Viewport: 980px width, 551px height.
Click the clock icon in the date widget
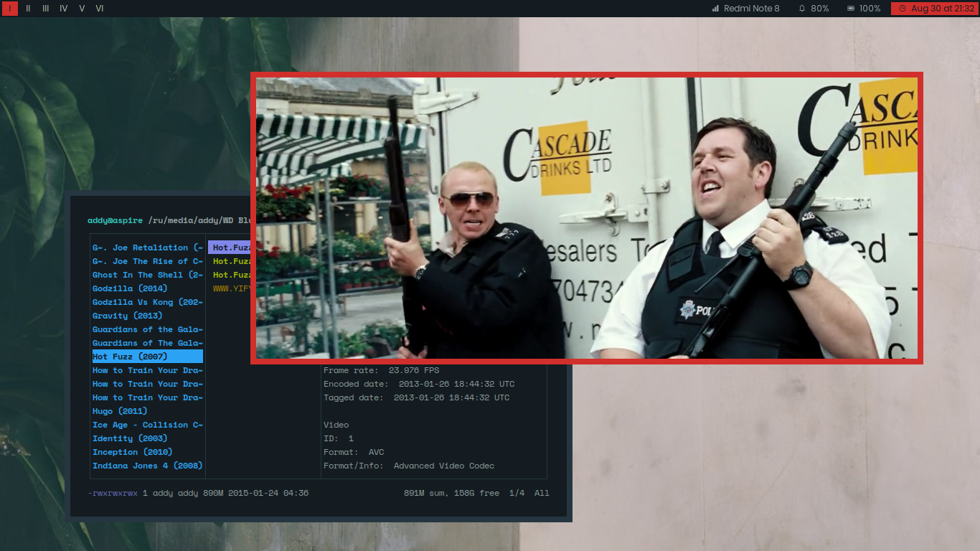[902, 9]
